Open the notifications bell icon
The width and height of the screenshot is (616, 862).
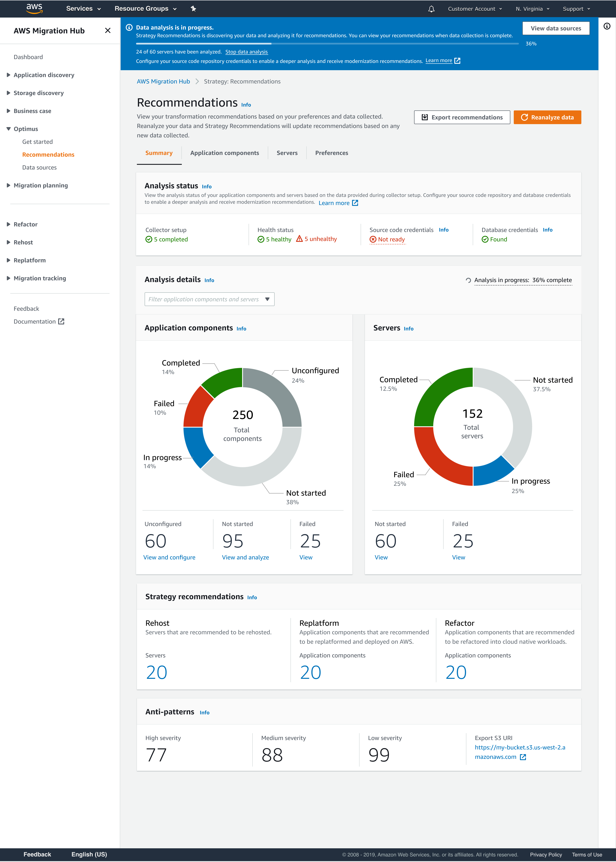point(431,9)
